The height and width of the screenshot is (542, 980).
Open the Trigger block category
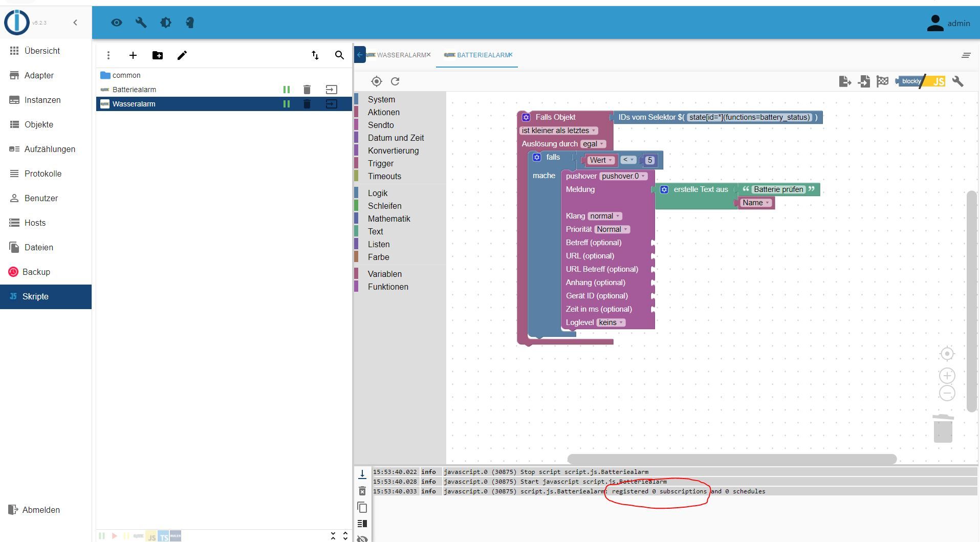pos(381,163)
